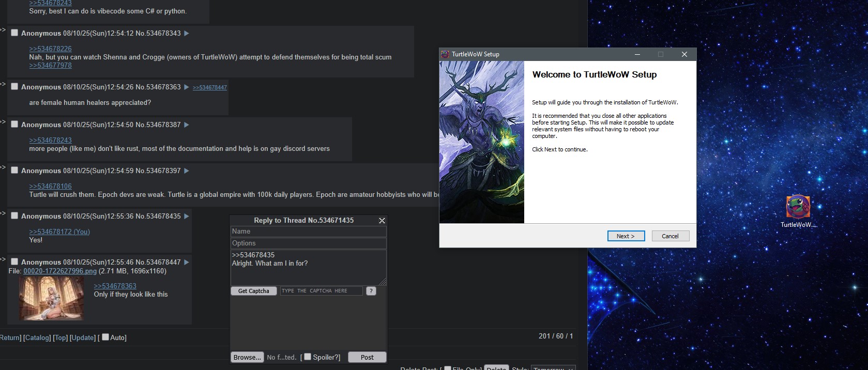Tick the checkbox for post No.534678387
Viewport: 868px width, 370px height.
click(14, 124)
